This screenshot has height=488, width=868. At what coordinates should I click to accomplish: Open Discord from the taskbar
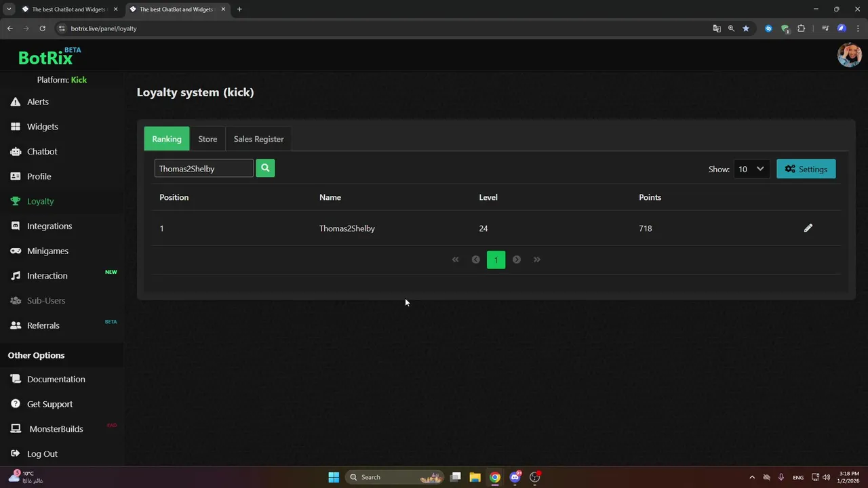tap(515, 477)
